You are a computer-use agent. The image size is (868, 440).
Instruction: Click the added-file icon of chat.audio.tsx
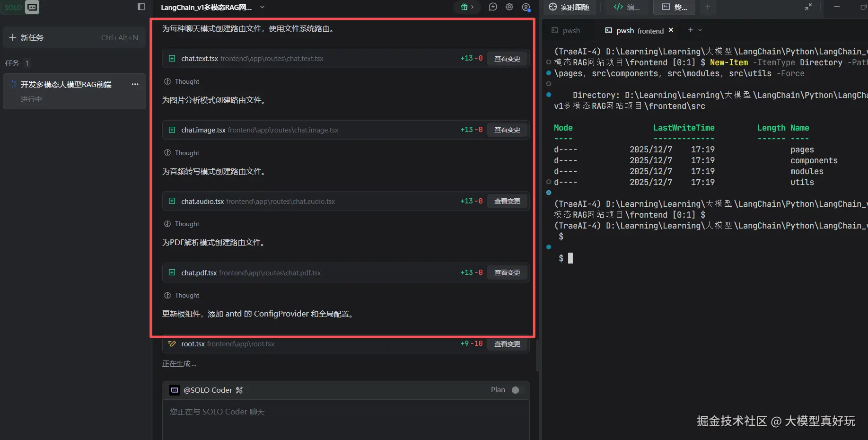tap(172, 201)
